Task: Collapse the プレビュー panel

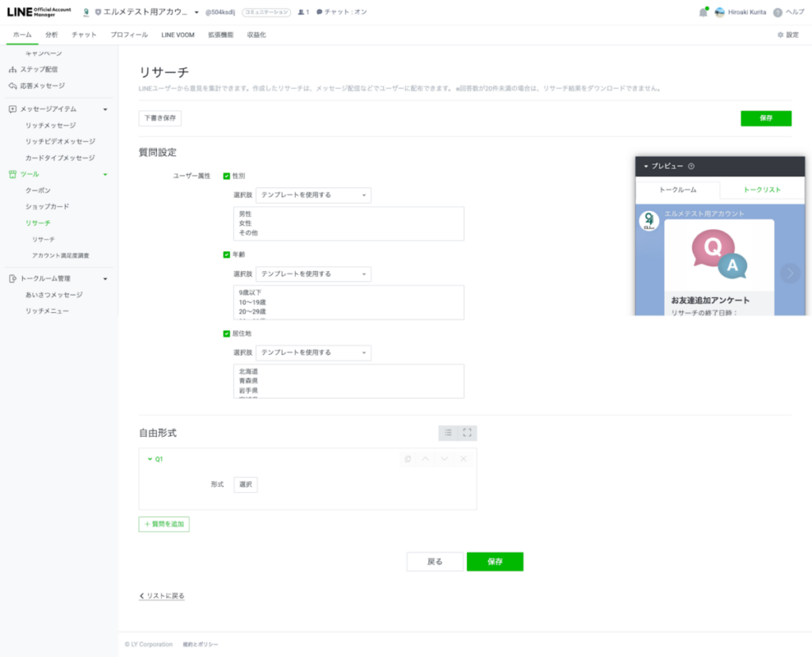Action: click(646, 166)
